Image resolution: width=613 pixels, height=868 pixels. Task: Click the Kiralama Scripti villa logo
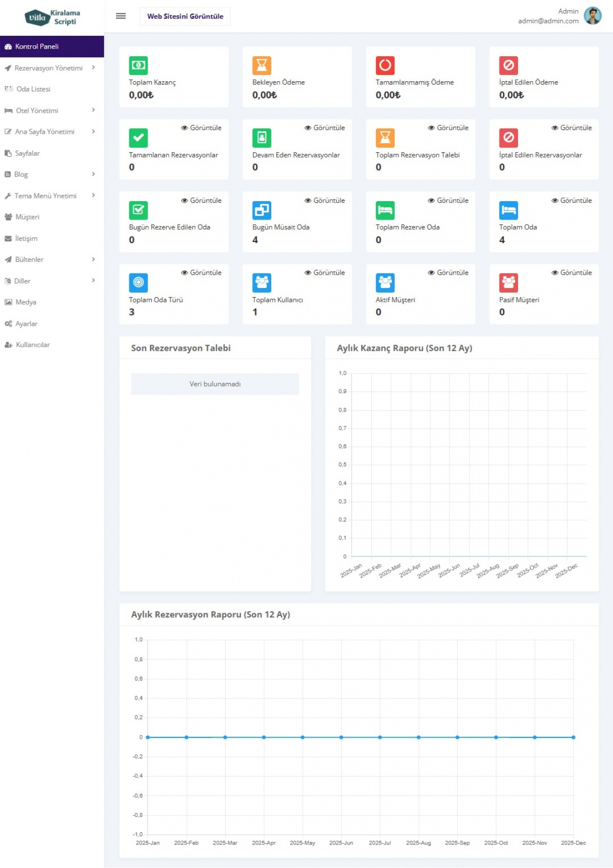coord(52,17)
